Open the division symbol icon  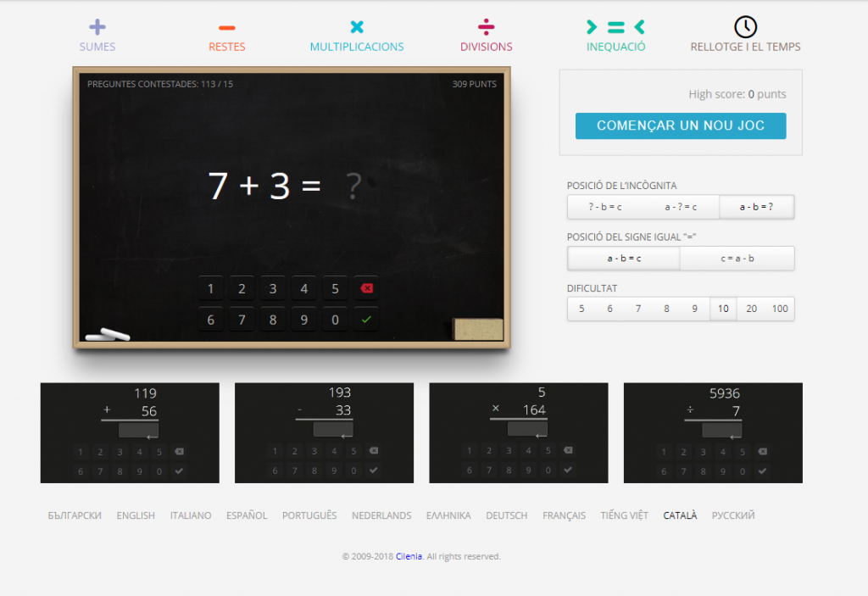coord(486,26)
